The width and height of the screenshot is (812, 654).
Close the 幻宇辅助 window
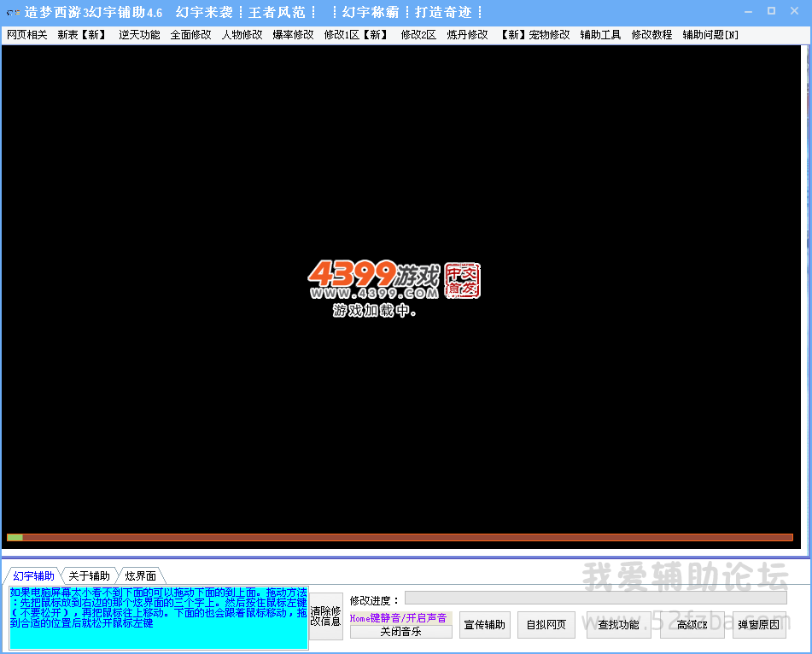pyautogui.click(x=794, y=11)
